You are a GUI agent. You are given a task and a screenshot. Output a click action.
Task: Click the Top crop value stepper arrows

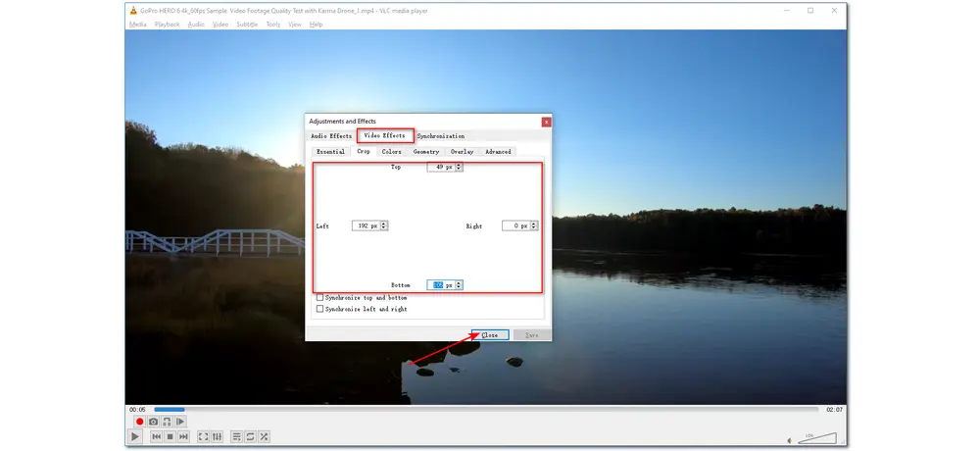click(x=459, y=167)
